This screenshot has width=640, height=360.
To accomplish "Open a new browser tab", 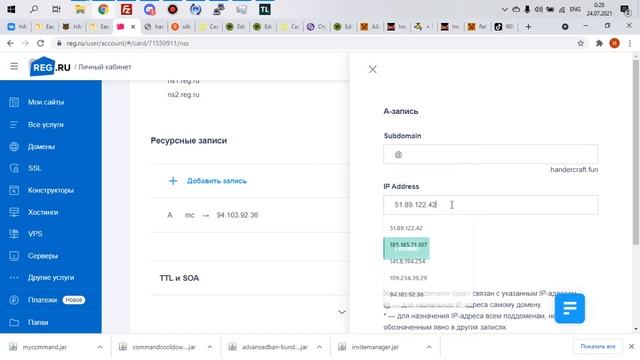I will (528, 27).
